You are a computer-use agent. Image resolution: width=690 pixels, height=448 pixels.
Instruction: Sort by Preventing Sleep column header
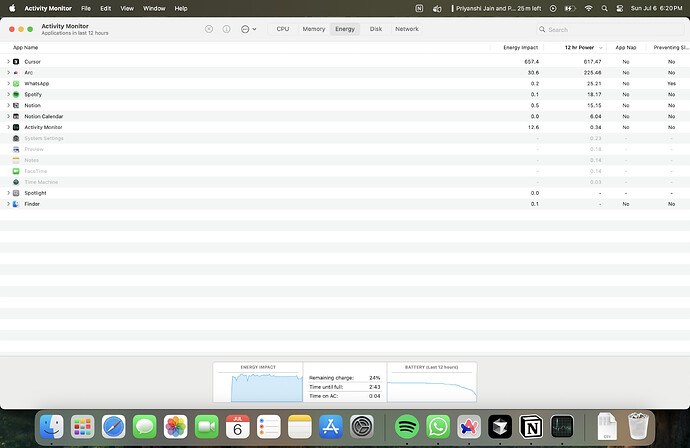point(670,48)
